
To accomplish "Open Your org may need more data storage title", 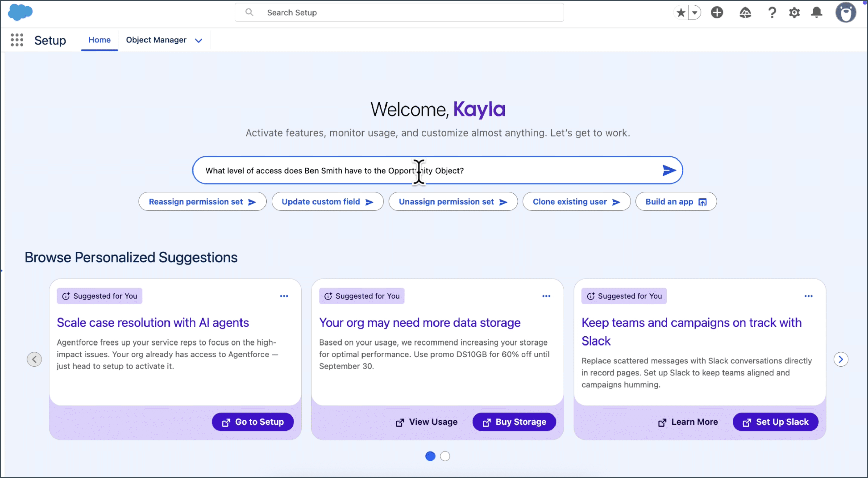I will pyautogui.click(x=420, y=323).
